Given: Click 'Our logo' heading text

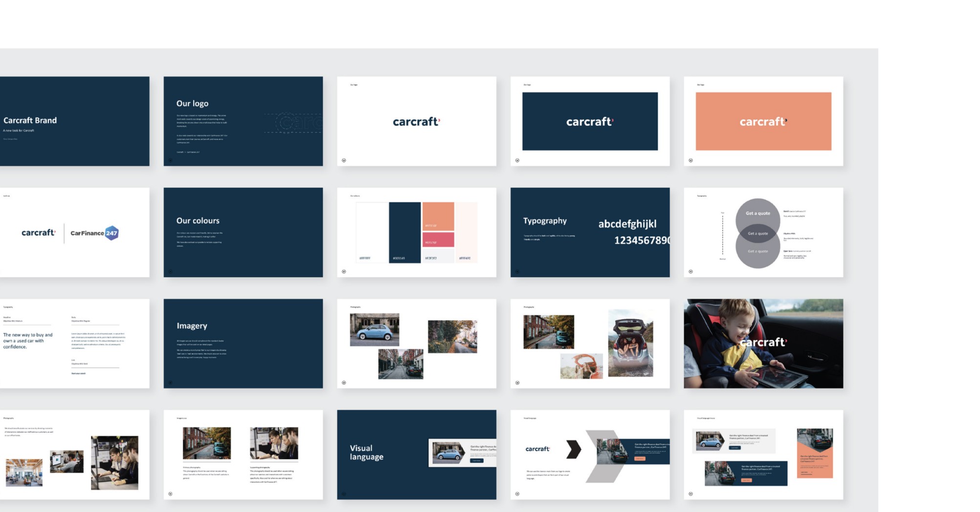Looking at the screenshot, I should (x=192, y=104).
